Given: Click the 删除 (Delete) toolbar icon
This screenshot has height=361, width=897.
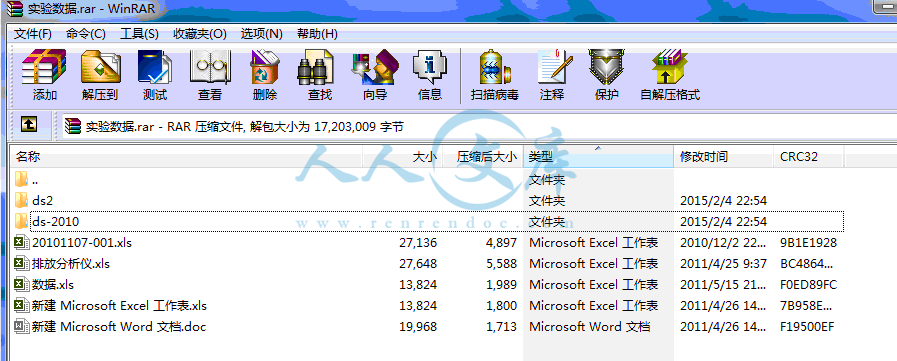Looking at the screenshot, I should pos(264,67).
